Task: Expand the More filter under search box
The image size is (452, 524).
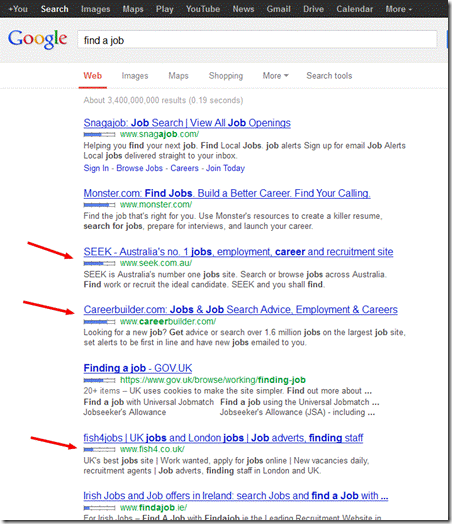Action: [275, 76]
